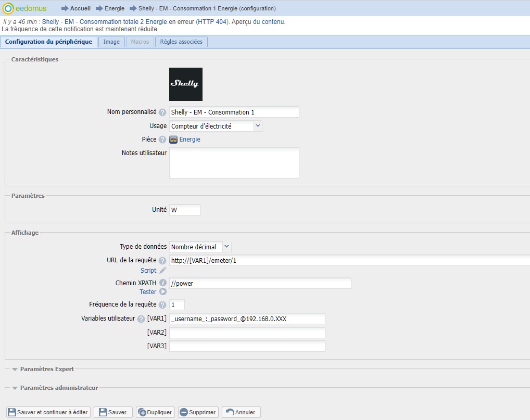The width and height of the screenshot is (530, 420).
Task: Click the Affichage section heading
Action: click(x=25, y=233)
